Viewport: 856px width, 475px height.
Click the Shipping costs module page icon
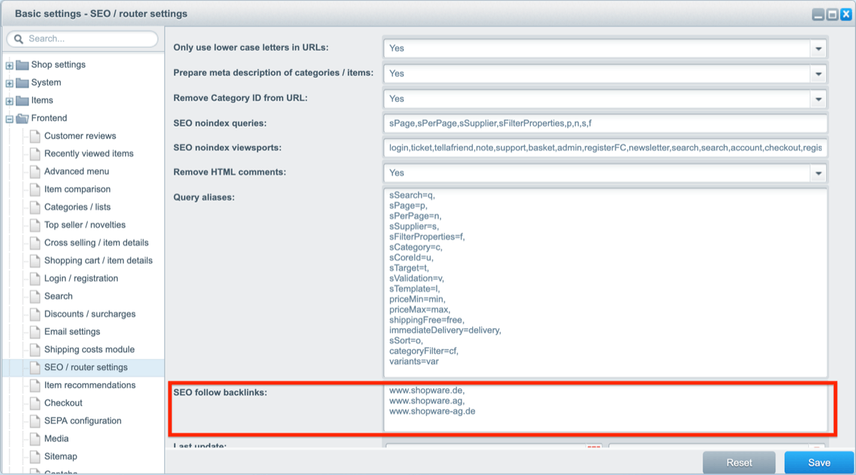point(35,350)
